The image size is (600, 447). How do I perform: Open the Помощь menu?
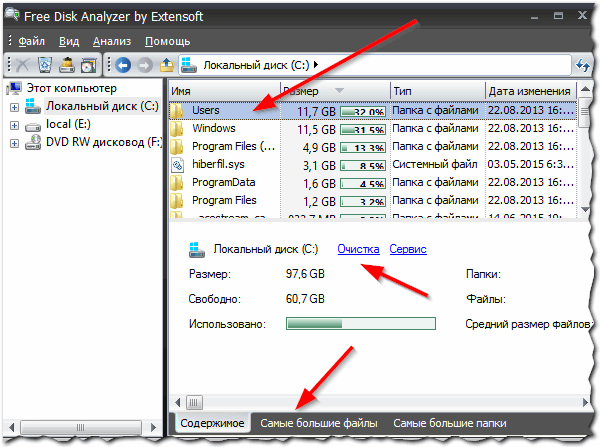coord(167,41)
